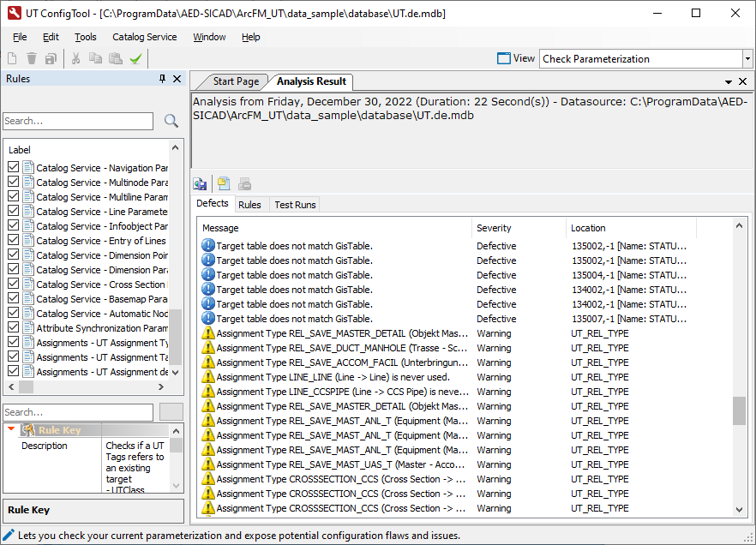
Task: Click the save analysis result disk icon
Action: click(200, 183)
